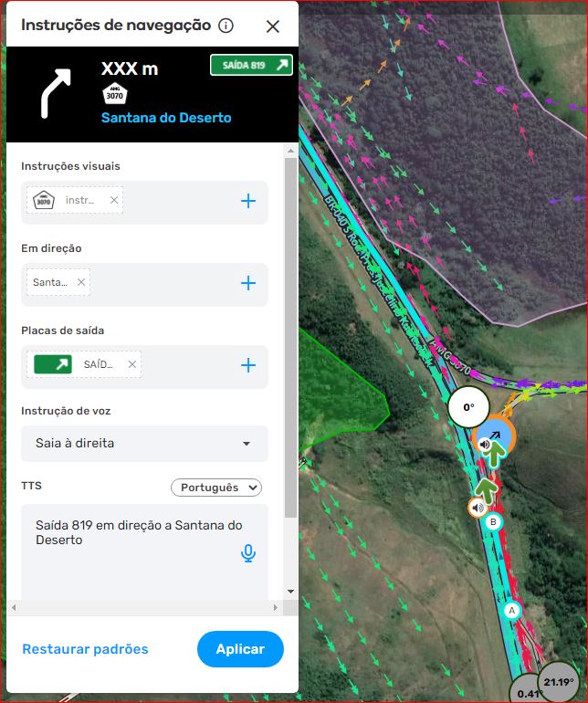
Task: Click into the TTS text field
Action: 134,551
